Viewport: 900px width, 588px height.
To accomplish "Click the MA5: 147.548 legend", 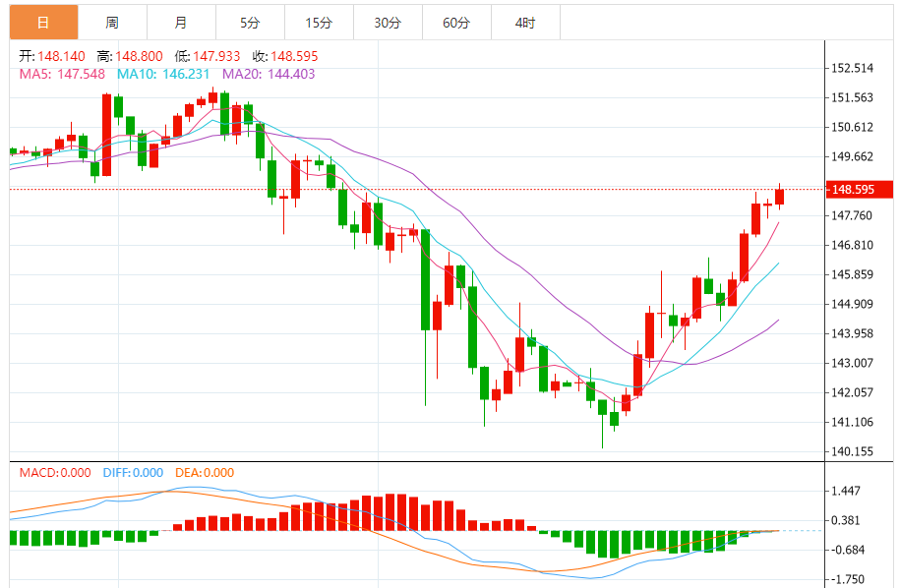I will pos(62,74).
